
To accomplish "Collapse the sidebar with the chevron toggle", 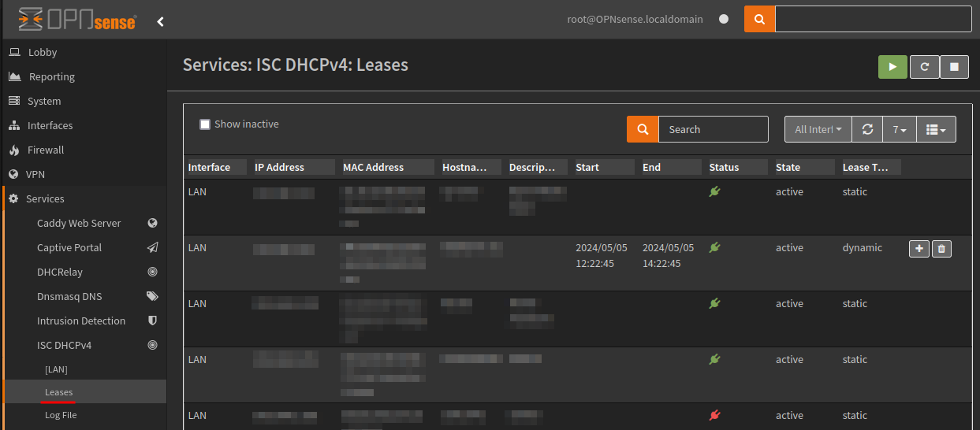I will pyautogui.click(x=160, y=21).
